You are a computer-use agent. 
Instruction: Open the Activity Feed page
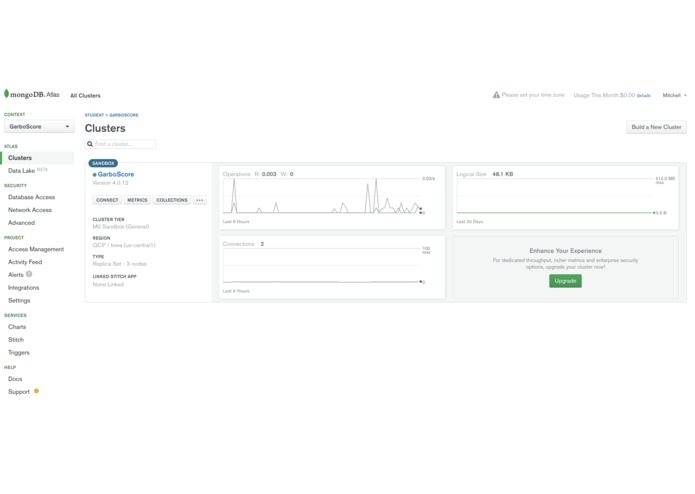(x=25, y=262)
